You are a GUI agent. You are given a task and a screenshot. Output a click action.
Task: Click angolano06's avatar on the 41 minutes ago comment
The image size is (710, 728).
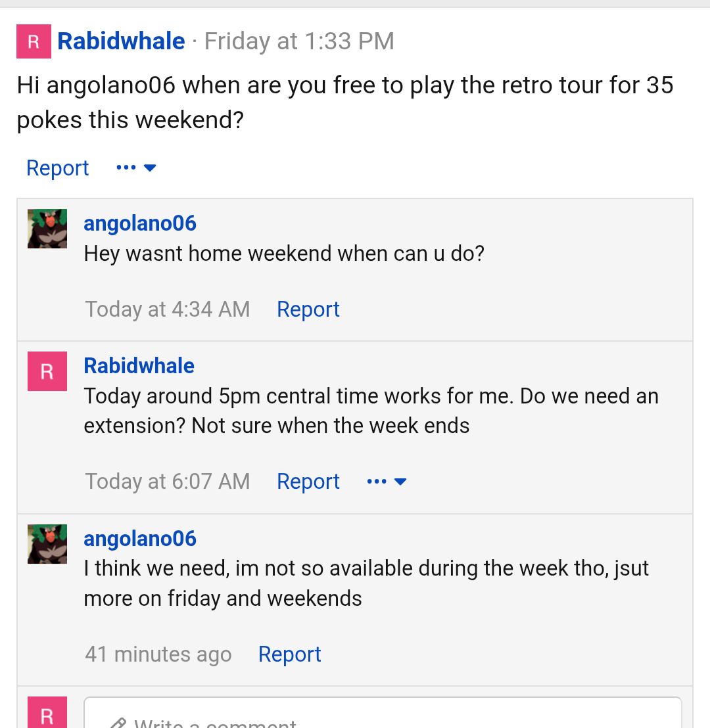coord(47,543)
